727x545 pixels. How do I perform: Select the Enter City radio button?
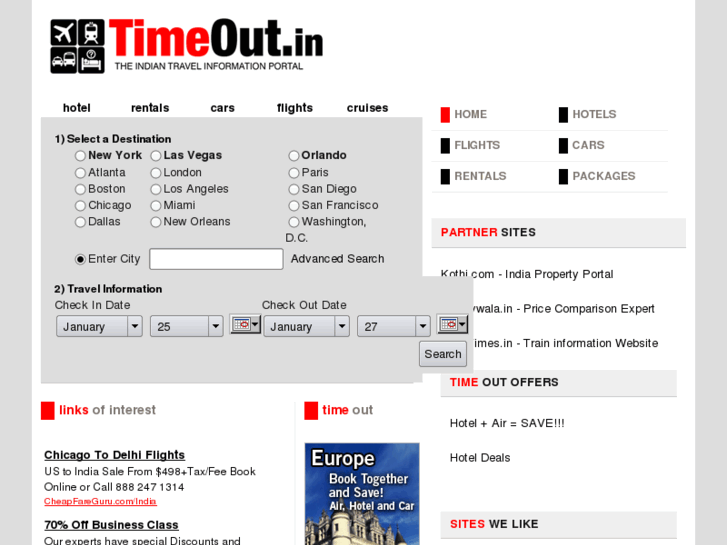point(80,259)
